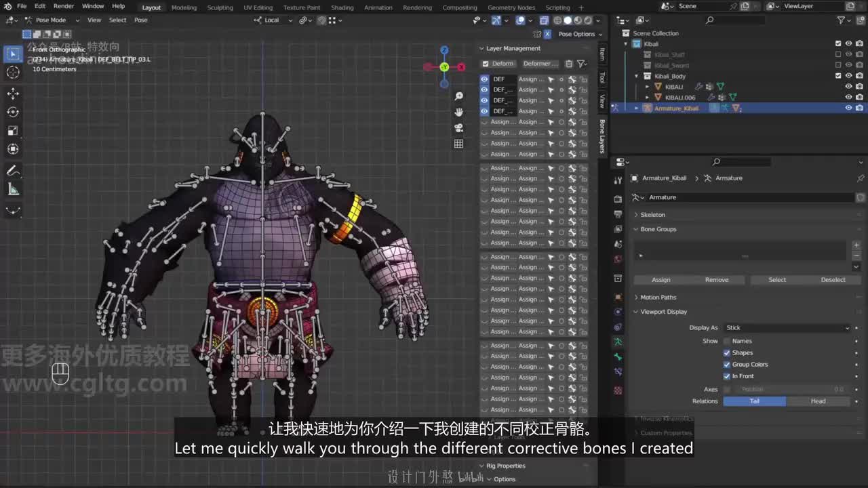Open the Render menu

64,6
